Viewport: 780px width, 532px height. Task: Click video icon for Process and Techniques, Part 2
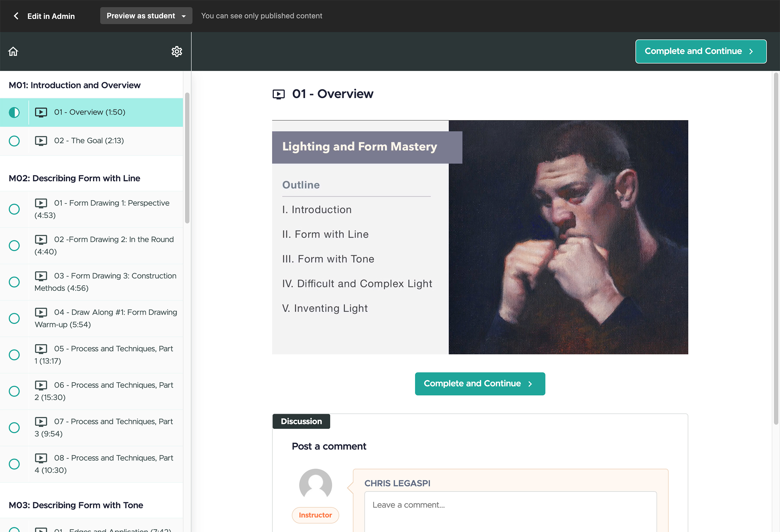pos(41,385)
